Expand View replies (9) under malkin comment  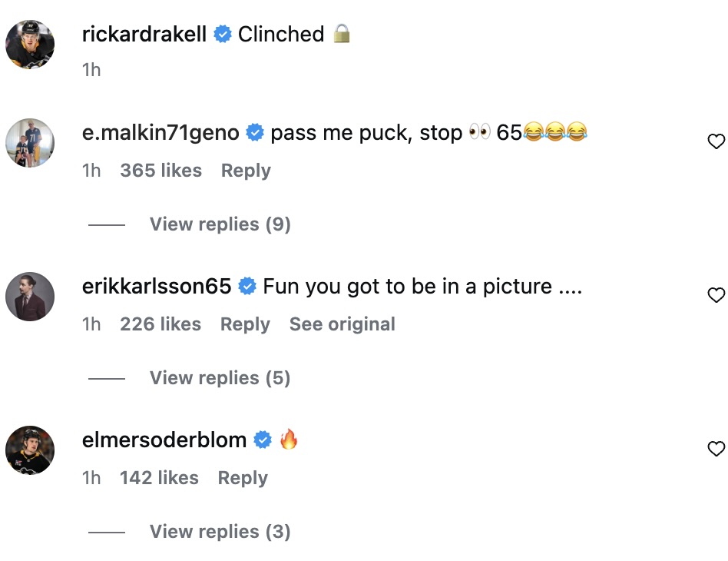tap(220, 224)
